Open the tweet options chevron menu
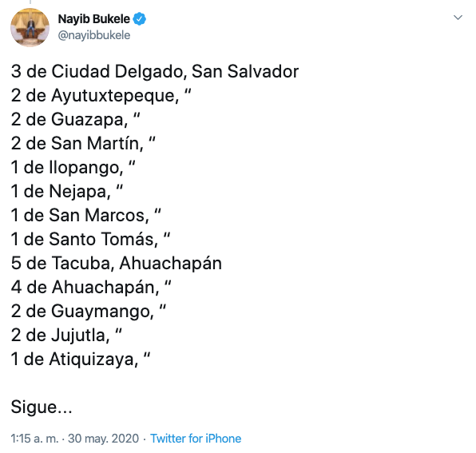This screenshot has width=476, height=453. 458,18
